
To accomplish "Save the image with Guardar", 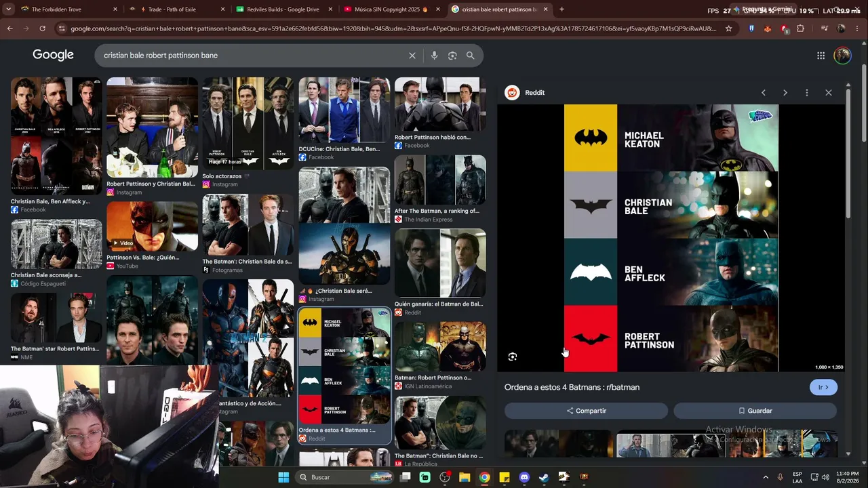I will click(755, 411).
